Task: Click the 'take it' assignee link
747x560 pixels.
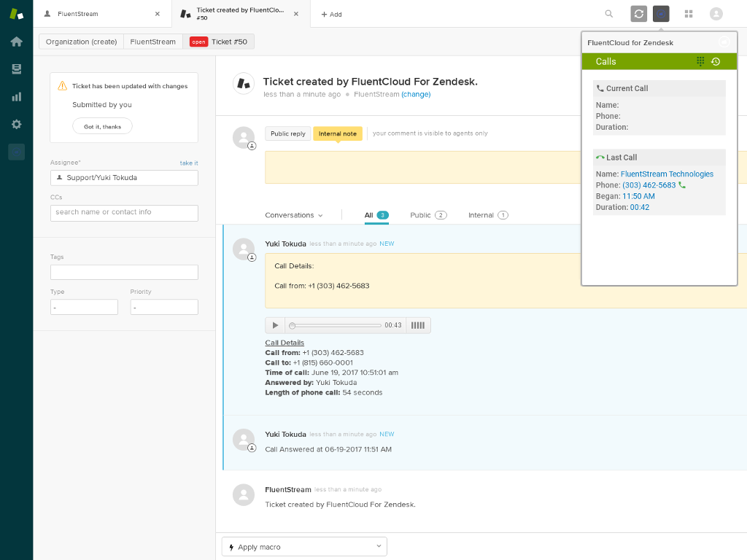Action: [189, 163]
